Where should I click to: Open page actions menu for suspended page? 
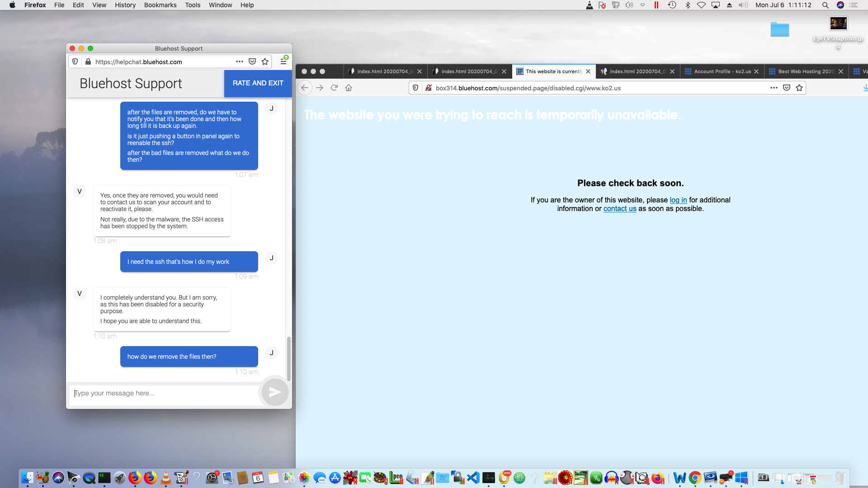pyautogui.click(x=774, y=88)
